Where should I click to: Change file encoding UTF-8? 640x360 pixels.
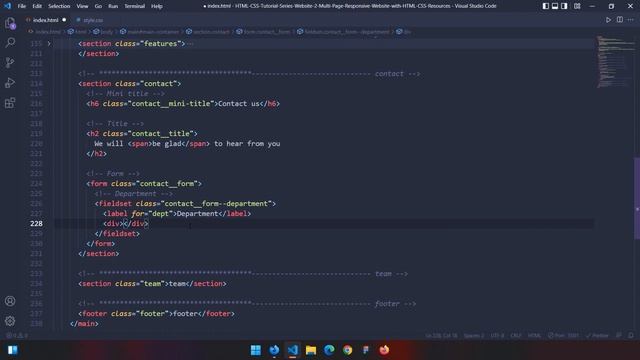coord(497,336)
